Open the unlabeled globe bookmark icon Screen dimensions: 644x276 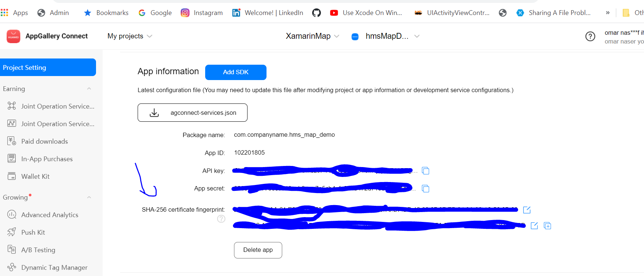tap(503, 13)
